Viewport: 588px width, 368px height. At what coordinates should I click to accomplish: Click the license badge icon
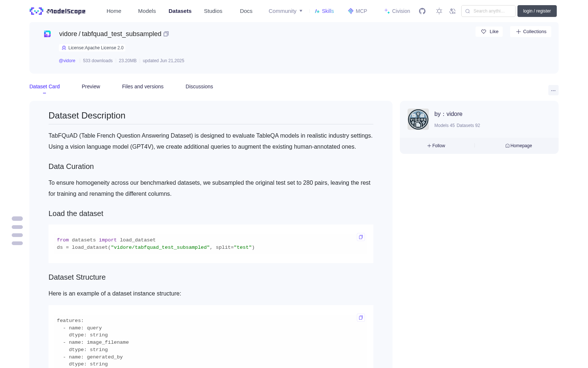[x=64, y=48]
